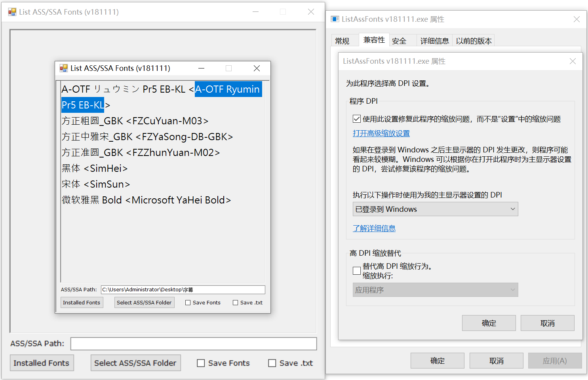Select the 微软雅黑 Bold <Microsoft YaHei Bold> line
Viewport: 588px width, 380px height.
pos(146,200)
